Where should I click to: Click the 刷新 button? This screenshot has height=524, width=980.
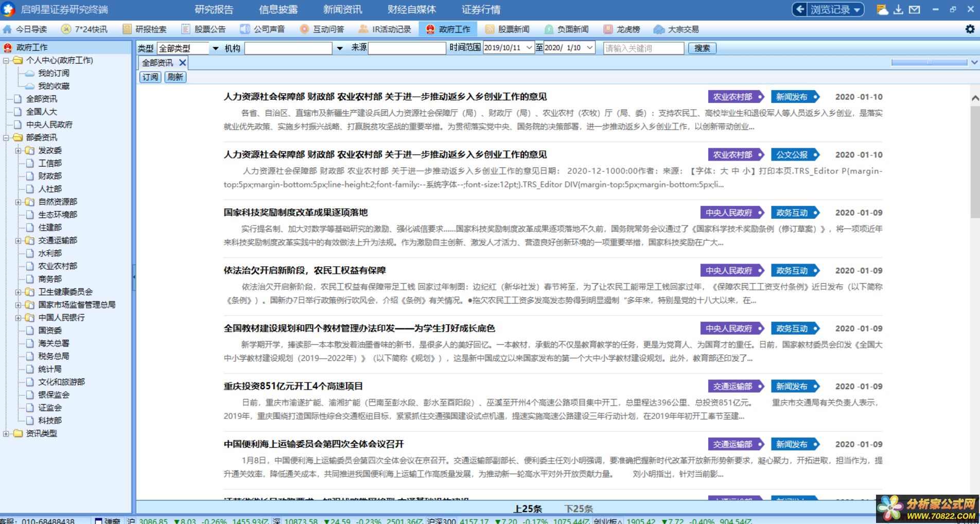[175, 77]
